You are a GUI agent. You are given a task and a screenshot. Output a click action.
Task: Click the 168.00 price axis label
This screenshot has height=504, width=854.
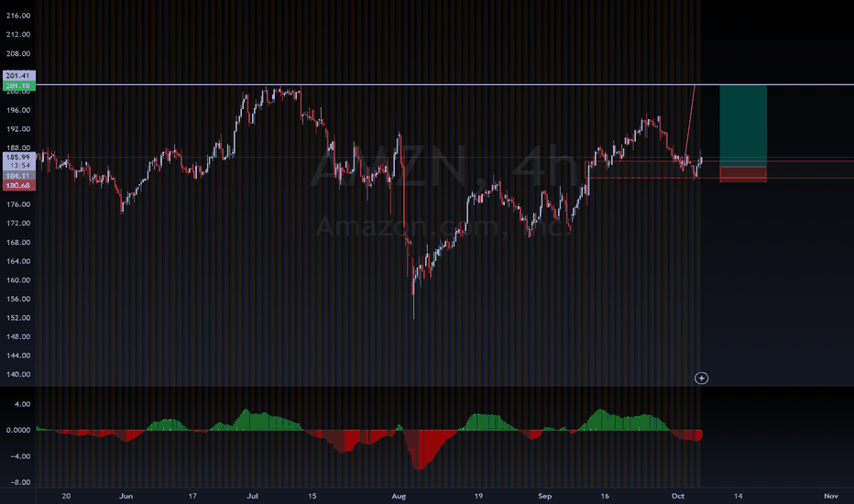[x=18, y=243]
